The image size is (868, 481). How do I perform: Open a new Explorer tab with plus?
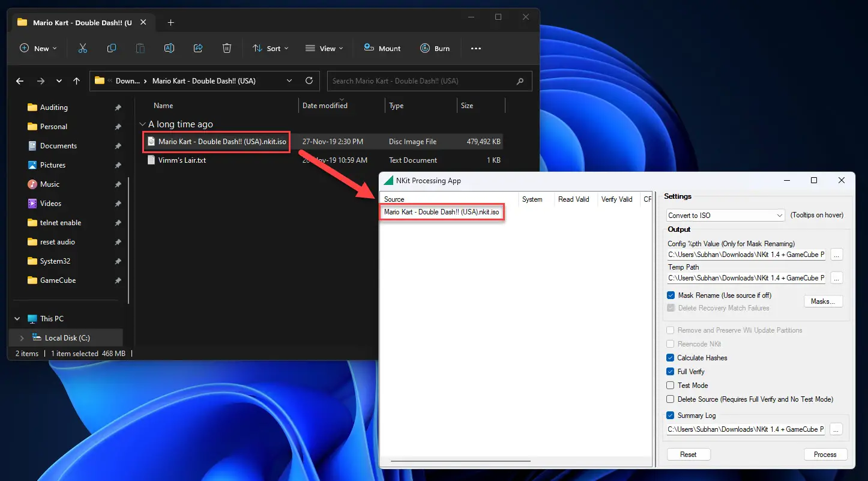[170, 22]
